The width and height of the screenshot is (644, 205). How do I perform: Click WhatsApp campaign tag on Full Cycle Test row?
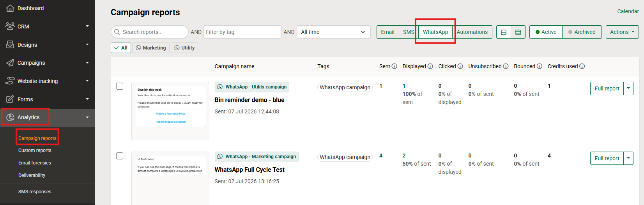point(345,157)
